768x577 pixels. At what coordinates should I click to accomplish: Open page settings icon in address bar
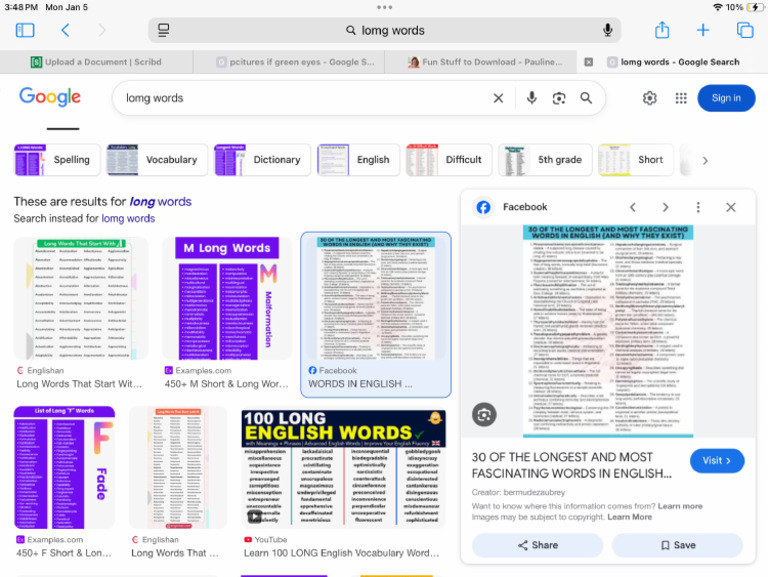pos(164,30)
